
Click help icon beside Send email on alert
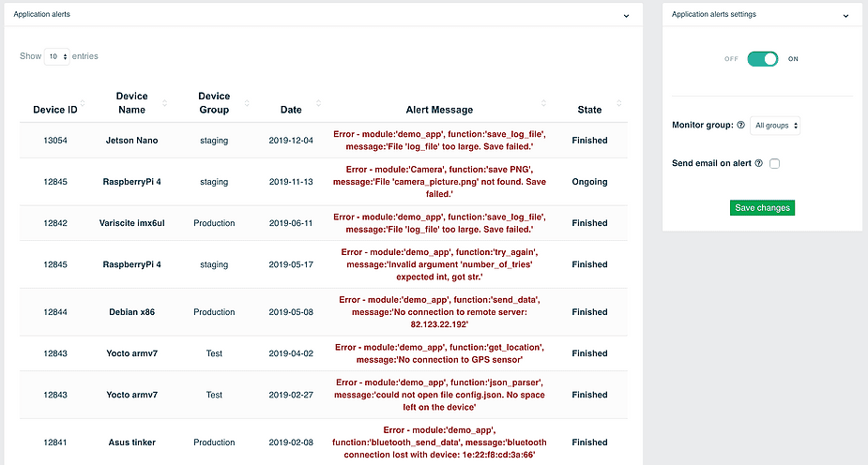tap(758, 163)
